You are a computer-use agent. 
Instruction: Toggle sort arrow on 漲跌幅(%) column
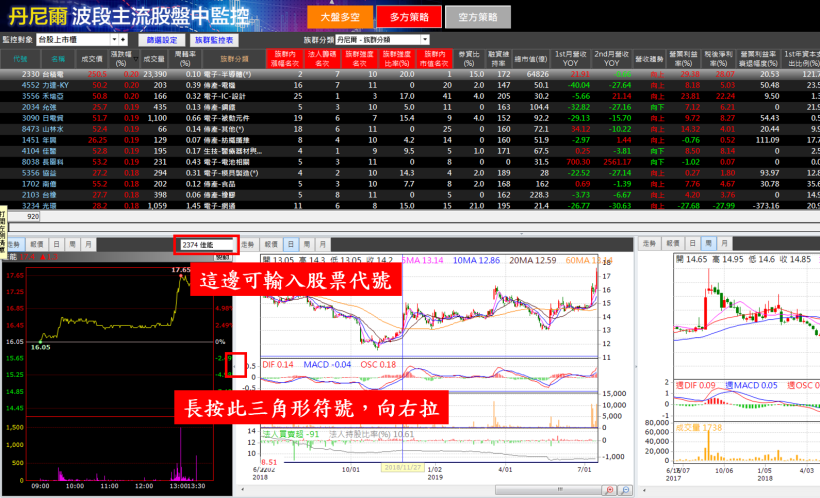coord(135,59)
